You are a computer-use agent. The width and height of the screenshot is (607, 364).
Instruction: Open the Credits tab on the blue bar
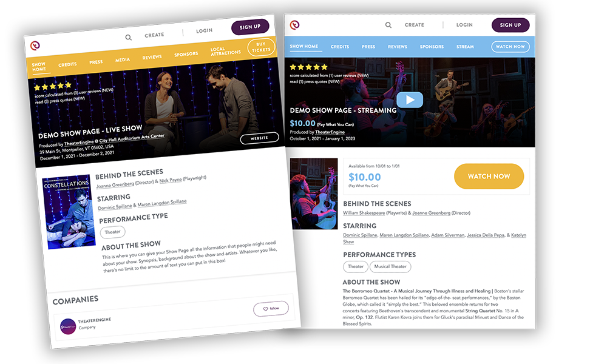[340, 47]
